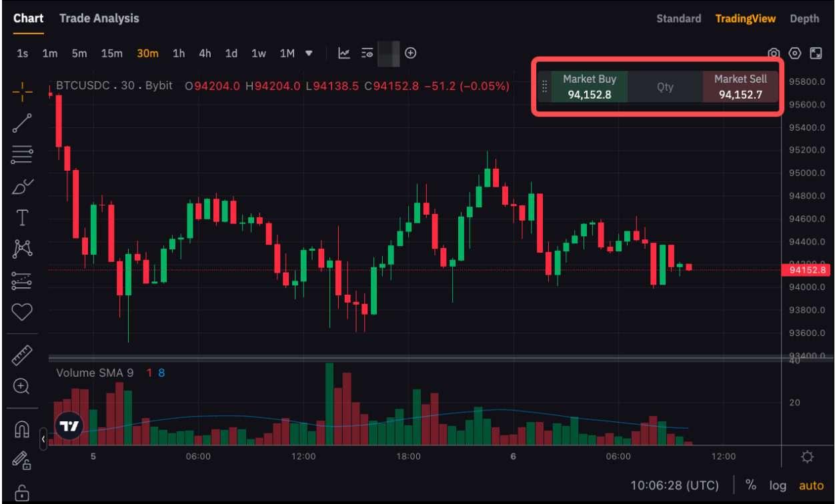
Task: Collapse the left drawing toolbar
Action: tap(43, 439)
